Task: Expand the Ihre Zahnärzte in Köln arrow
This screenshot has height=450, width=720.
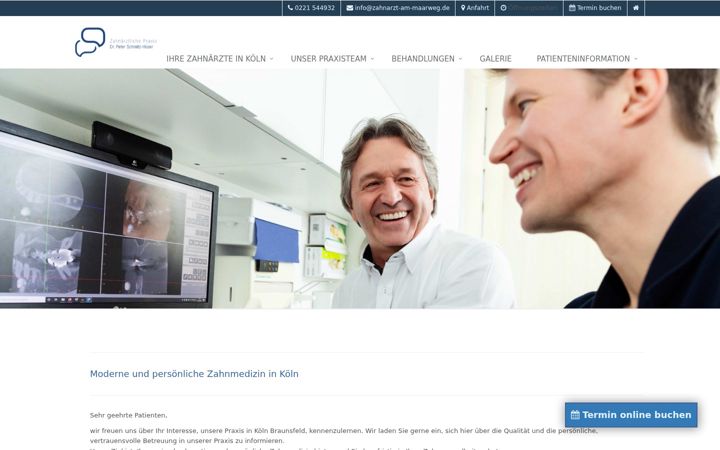Action: [271, 59]
